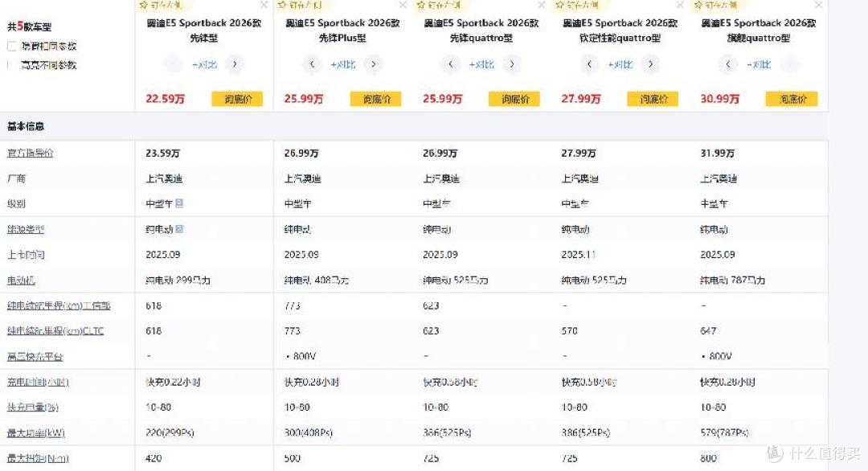The height and width of the screenshot is (471, 868).
Task: Remove the 钦定性能quattro型 column with its X
Action: 680,5
